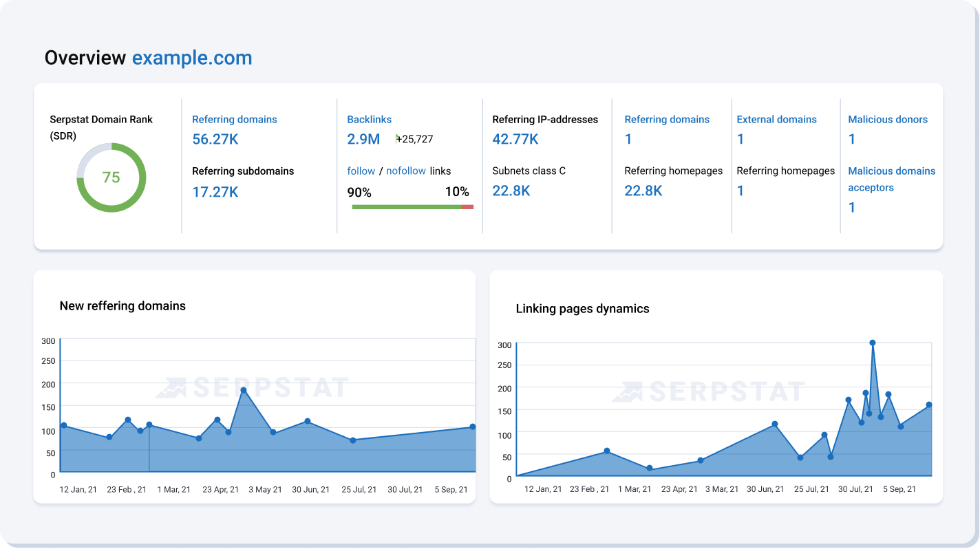Select the 300 peak point on Linking pages chart
The image size is (980, 549).
click(x=873, y=342)
